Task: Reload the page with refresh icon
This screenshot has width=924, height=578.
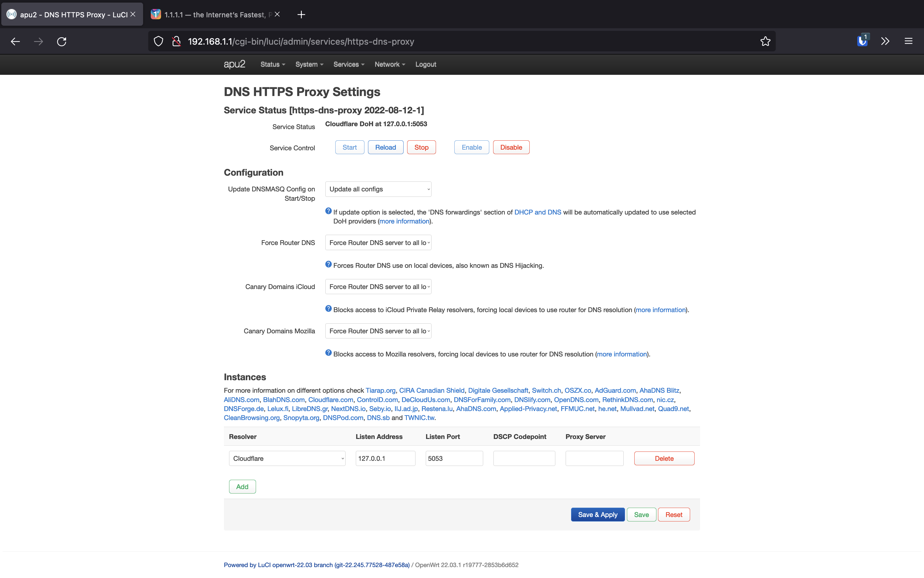Action: click(62, 41)
